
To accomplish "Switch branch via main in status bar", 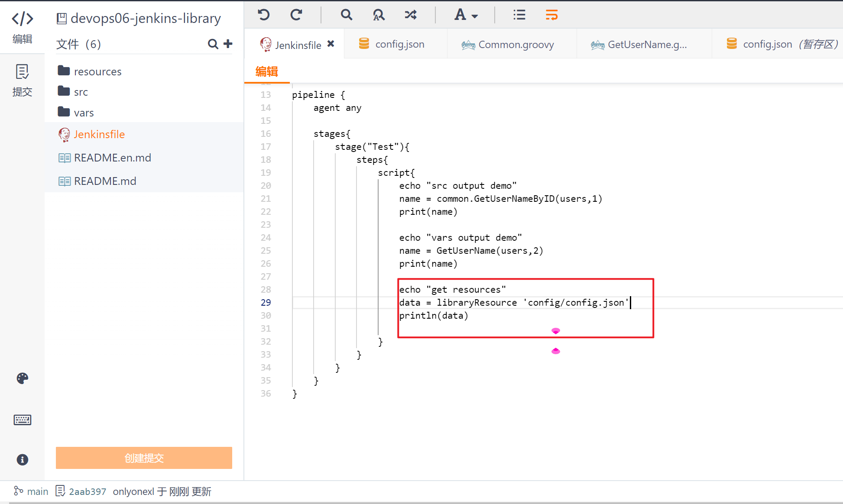I will pos(37,491).
